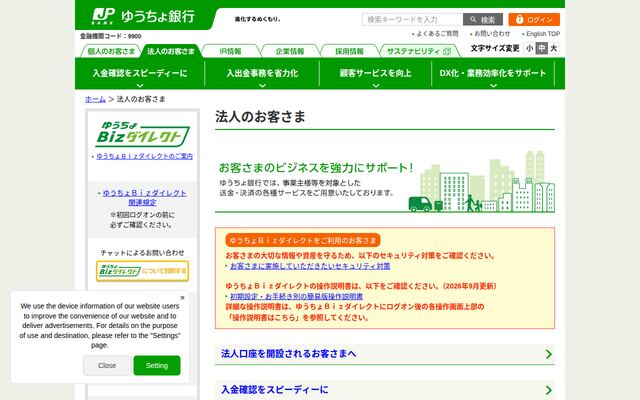Image resolution: width=640 pixels, height=400 pixels.
Task: Expand DX化・業務効率化をサポート menu
Action: [x=493, y=73]
